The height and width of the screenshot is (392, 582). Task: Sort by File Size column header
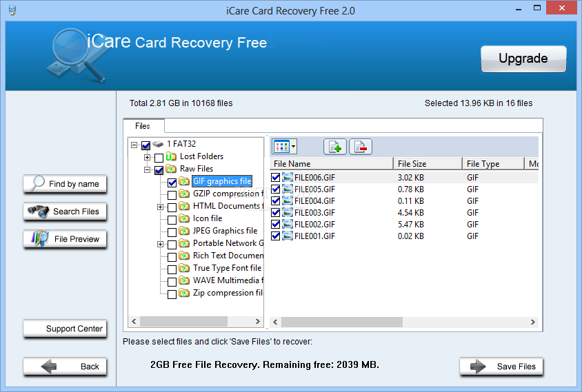428,163
